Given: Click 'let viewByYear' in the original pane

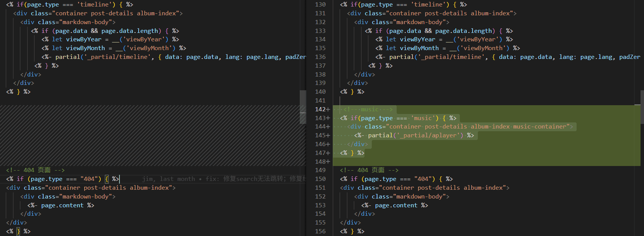Looking at the screenshot, I should pos(77,39).
